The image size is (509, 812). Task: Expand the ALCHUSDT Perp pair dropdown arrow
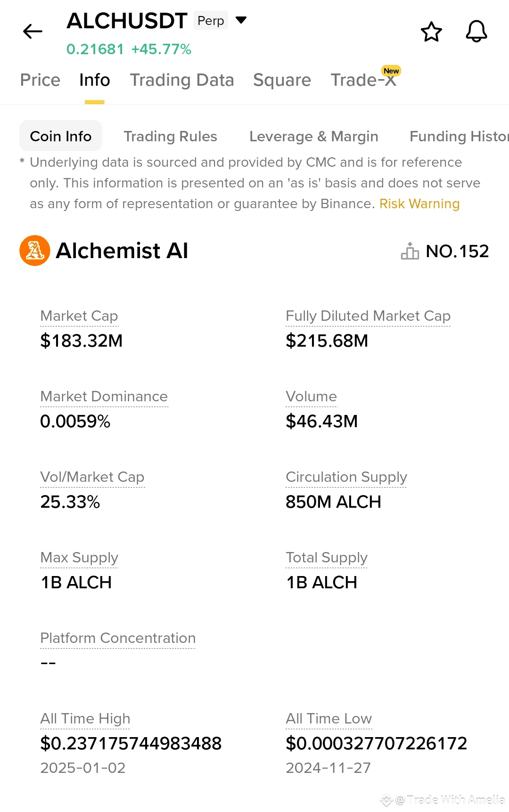(x=241, y=20)
